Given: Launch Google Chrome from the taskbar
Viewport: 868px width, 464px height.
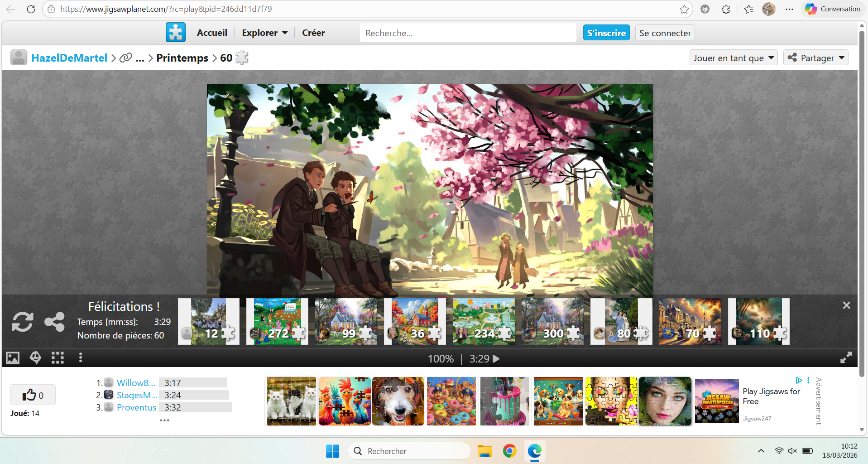Looking at the screenshot, I should point(509,451).
